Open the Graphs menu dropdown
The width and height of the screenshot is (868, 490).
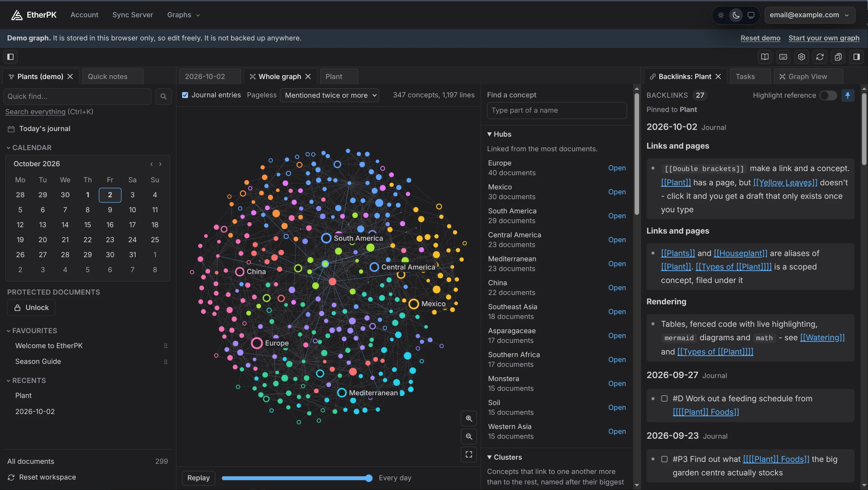click(x=184, y=15)
